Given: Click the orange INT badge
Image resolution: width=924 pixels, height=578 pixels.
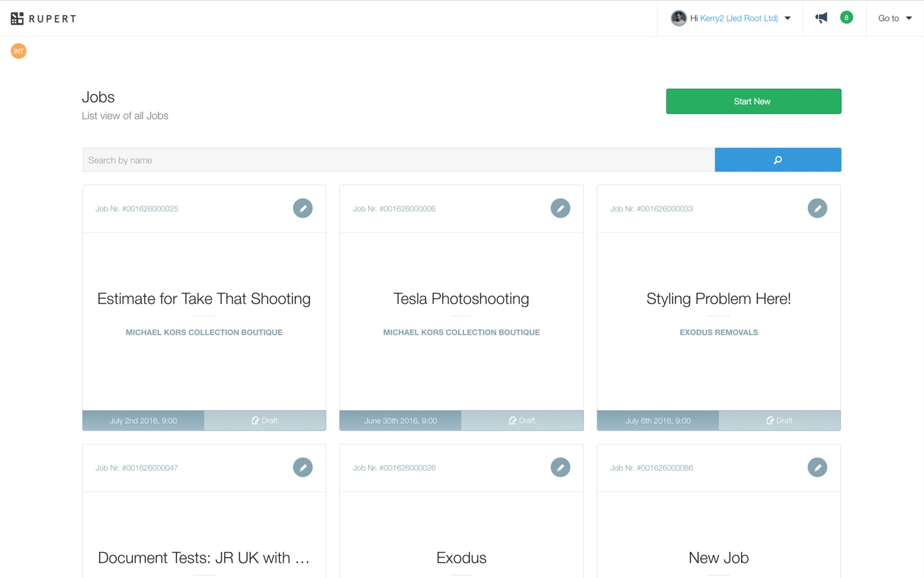Looking at the screenshot, I should pyautogui.click(x=18, y=51).
